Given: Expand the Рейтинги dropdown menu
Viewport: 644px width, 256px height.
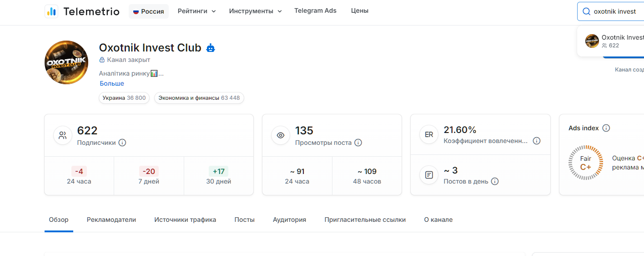Looking at the screenshot, I should pyautogui.click(x=197, y=11).
